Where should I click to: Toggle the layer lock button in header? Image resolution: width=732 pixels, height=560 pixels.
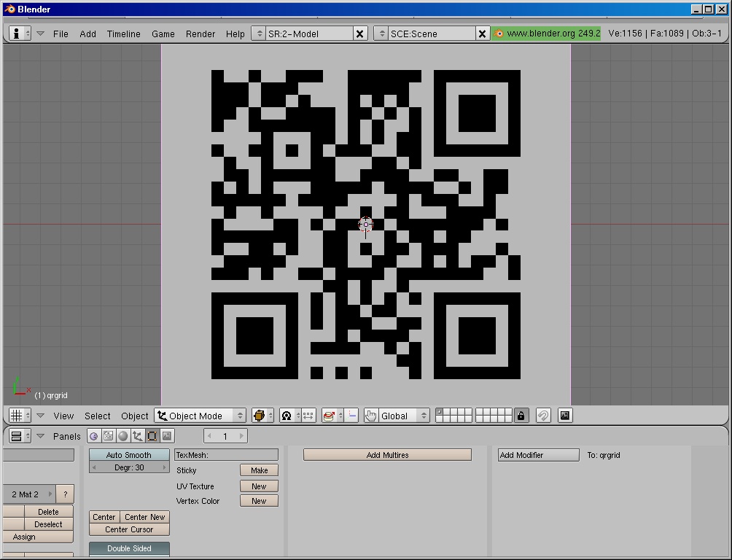(521, 415)
